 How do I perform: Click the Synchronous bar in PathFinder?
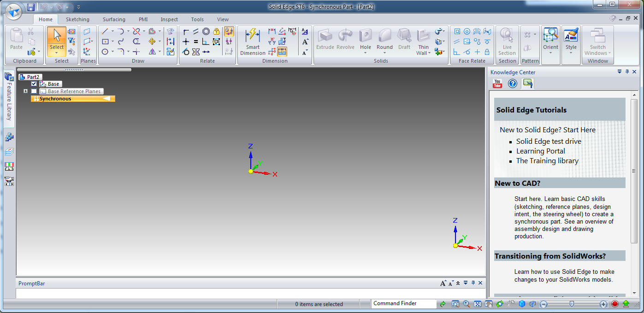tap(73, 99)
